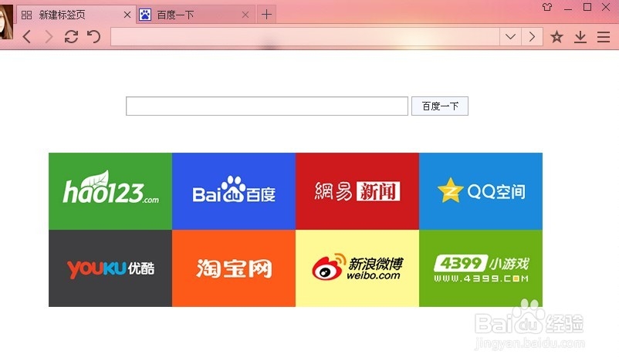The image size is (619, 364).
Task: Open the YOUKU 优酷 tile
Action: (110, 268)
